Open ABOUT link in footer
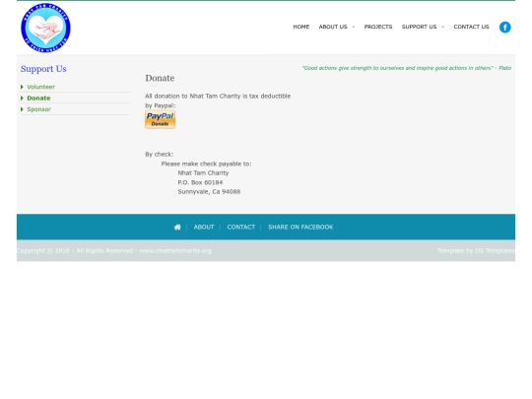This screenshot has width=532, height=399. 204,227
